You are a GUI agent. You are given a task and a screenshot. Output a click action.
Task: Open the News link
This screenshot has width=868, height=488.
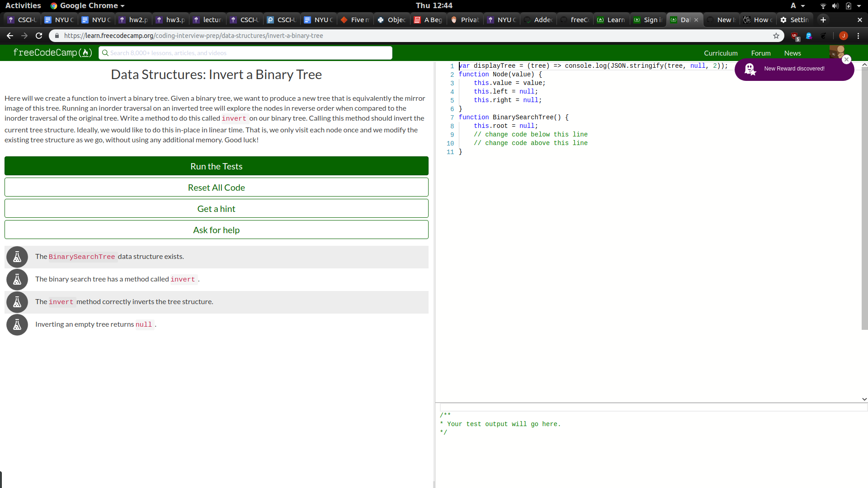click(793, 53)
